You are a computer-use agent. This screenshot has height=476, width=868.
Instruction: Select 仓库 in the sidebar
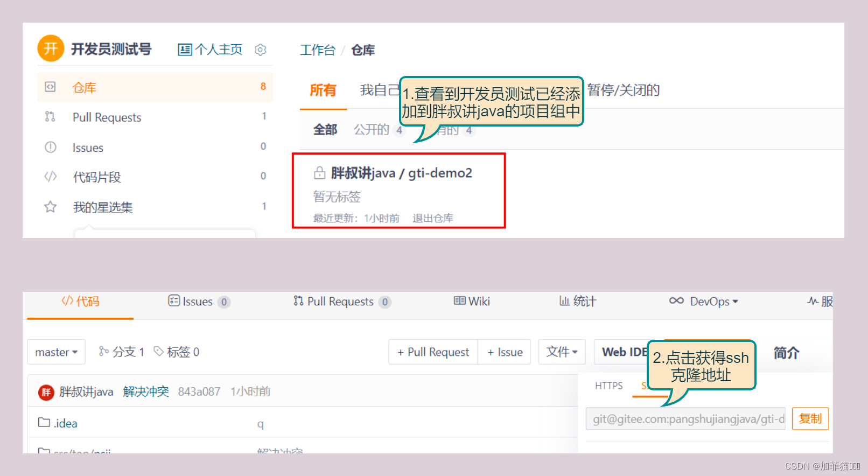[155, 87]
